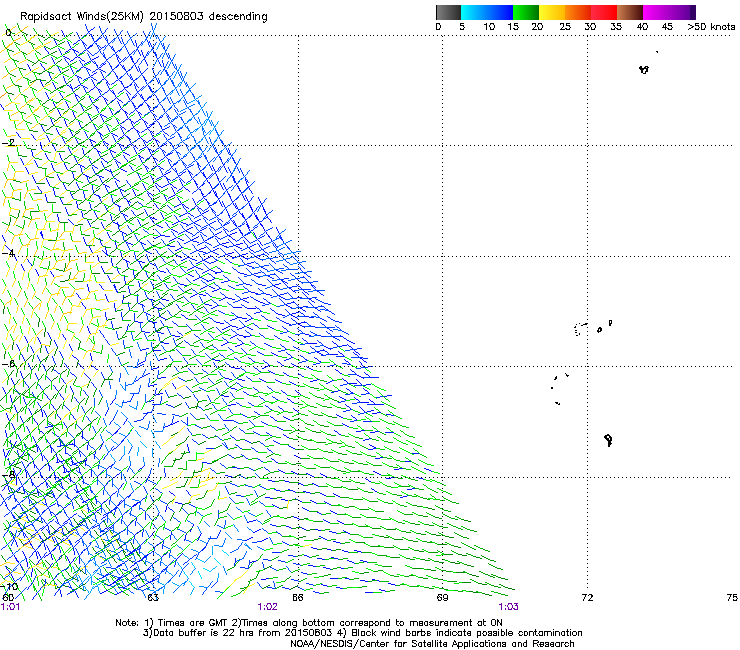The height and width of the screenshot is (650, 740).
Task: Click the '40' legend scale label
Action: [642, 27]
